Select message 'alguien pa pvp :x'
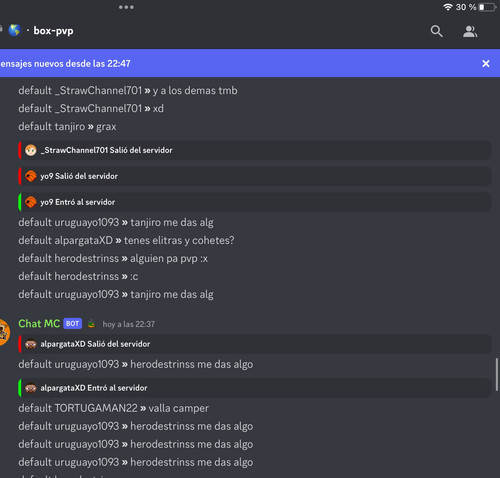The height and width of the screenshot is (478, 500). coord(113,258)
